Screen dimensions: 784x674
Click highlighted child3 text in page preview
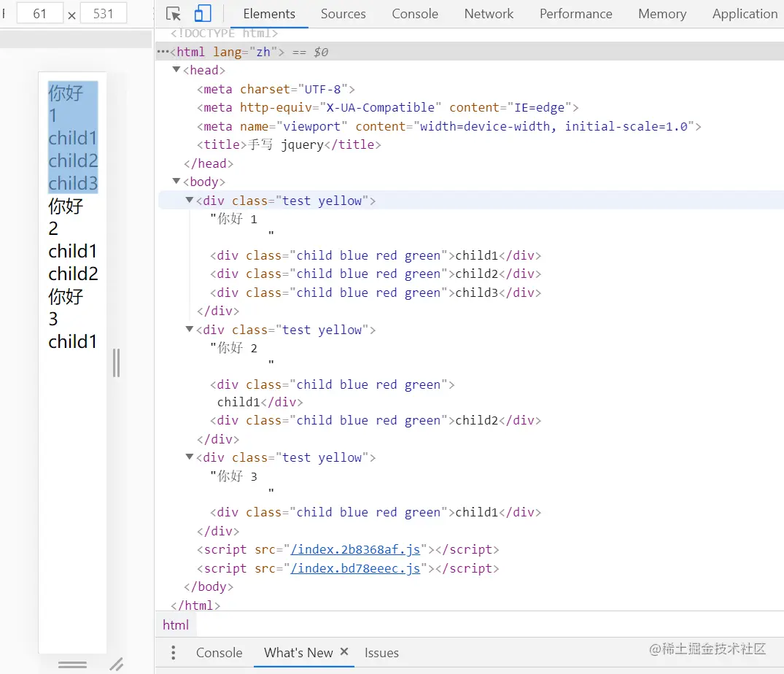(x=73, y=183)
